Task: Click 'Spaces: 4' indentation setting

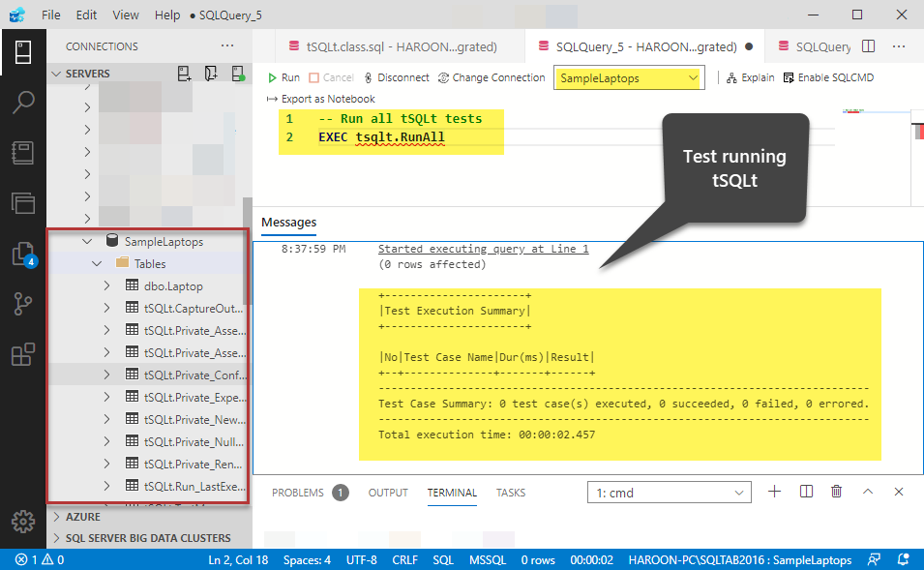Action: [307, 560]
